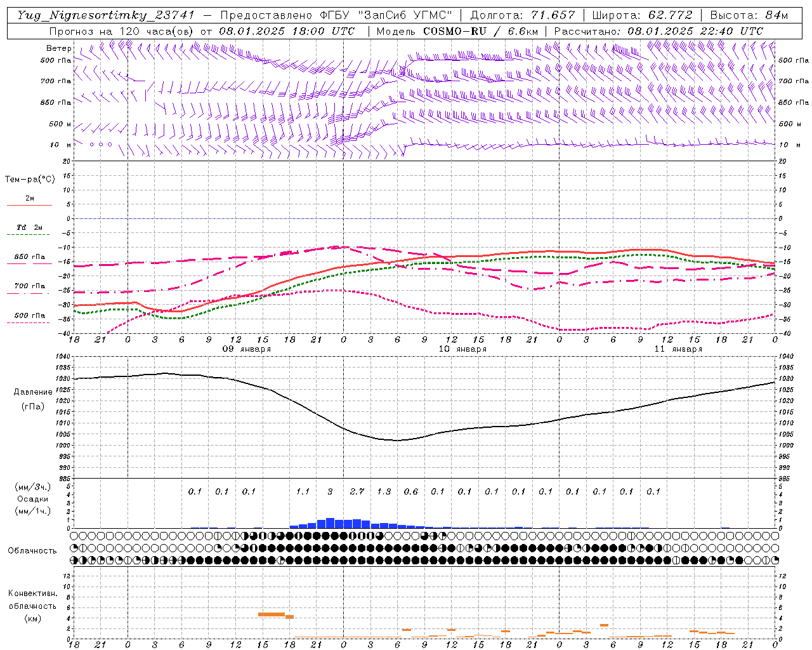Screen dimensions: 812x650
Task: Click the (мм/3ч.) unit label
Action: [32, 487]
